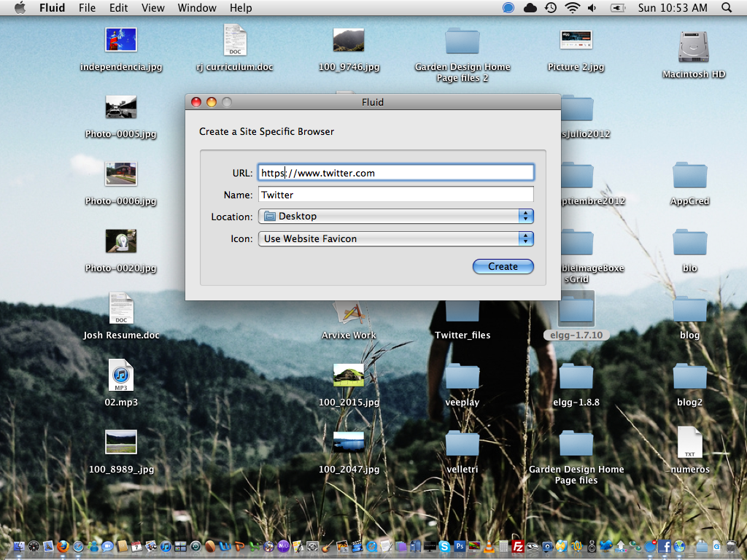Open the File menu
Image resolution: width=747 pixels, height=560 pixels.
tap(88, 7)
